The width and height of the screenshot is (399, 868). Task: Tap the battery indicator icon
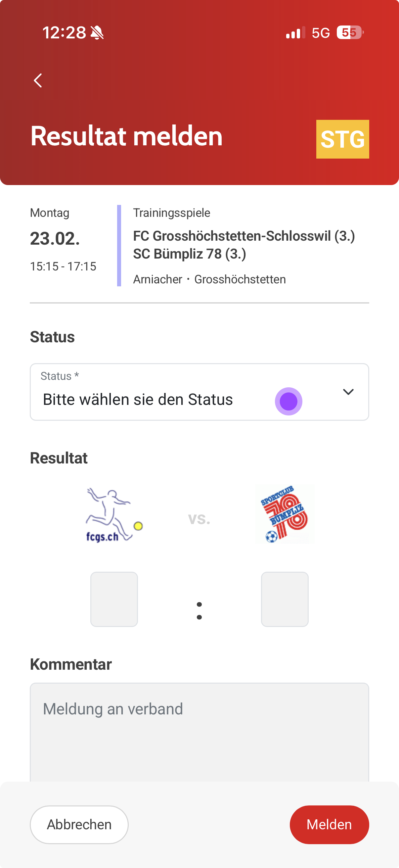coord(350,33)
